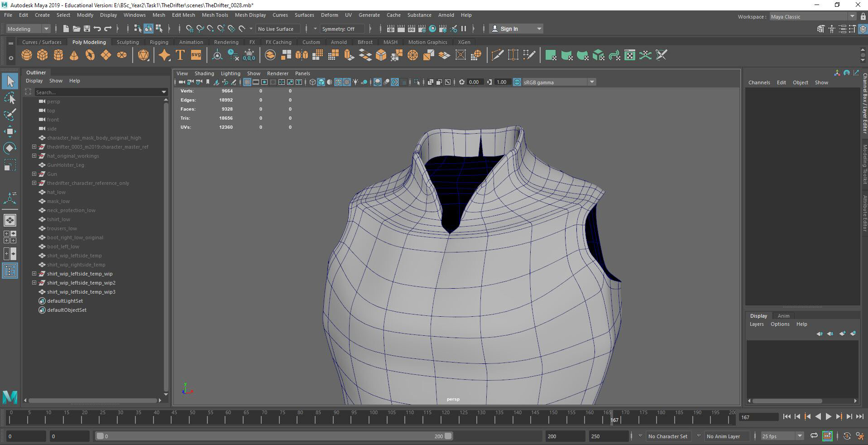The image size is (868, 445).
Task: Toggle the viewport grid display
Action: (x=247, y=82)
